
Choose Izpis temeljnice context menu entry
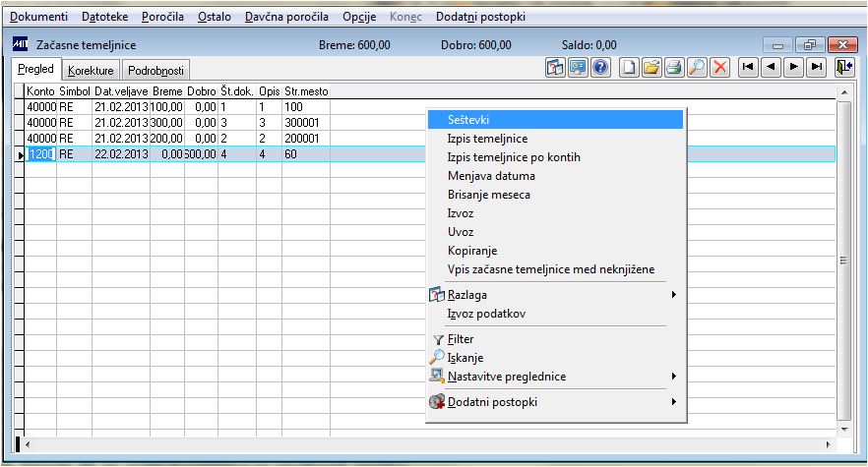pyautogui.click(x=555, y=139)
